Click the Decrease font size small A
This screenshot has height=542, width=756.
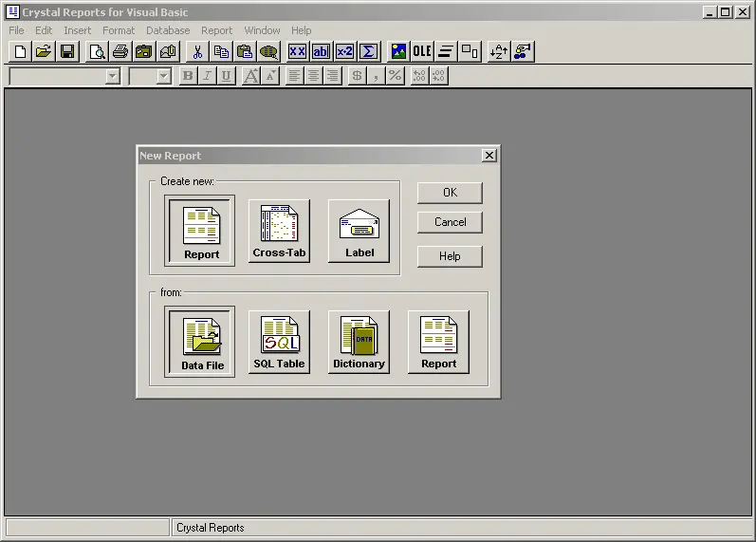coord(270,76)
